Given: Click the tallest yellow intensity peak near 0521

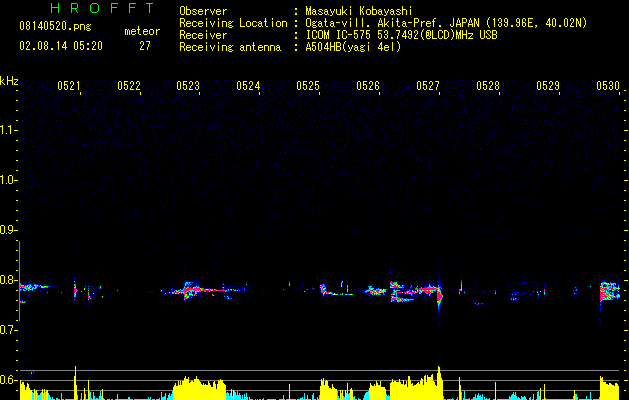Looking at the screenshot, I should point(75,383).
